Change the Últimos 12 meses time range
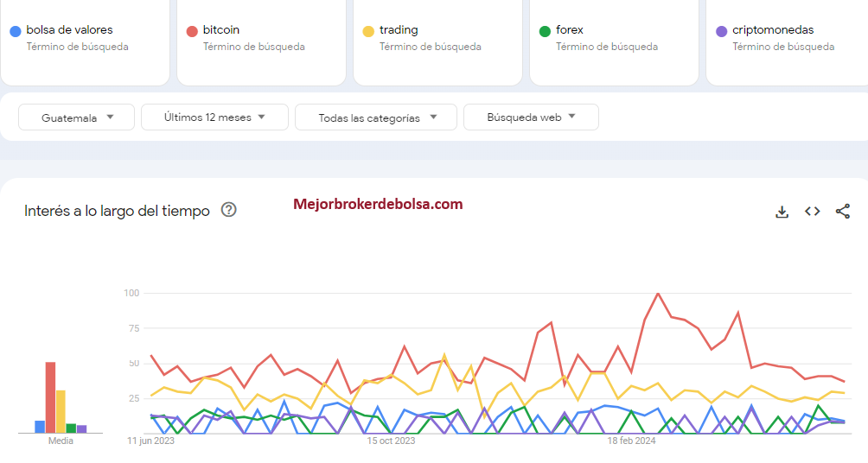Screen dimensions: 868x463 pos(214,117)
